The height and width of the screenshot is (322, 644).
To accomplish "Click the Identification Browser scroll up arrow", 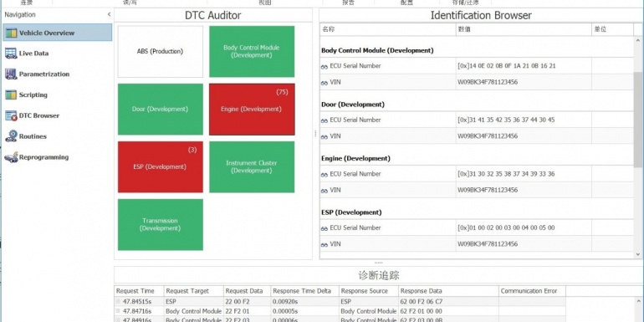I will tap(638, 40).
